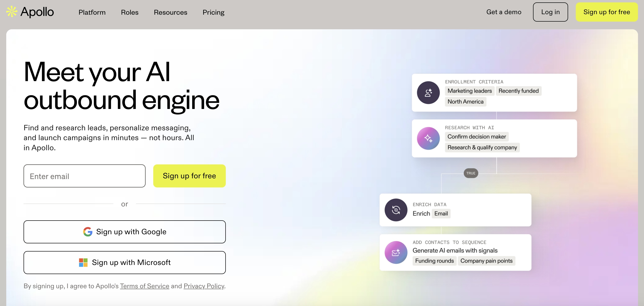The height and width of the screenshot is (306, 644).
Task: Click the Enrich Data refresh icon
Action: tap(396, 210)
